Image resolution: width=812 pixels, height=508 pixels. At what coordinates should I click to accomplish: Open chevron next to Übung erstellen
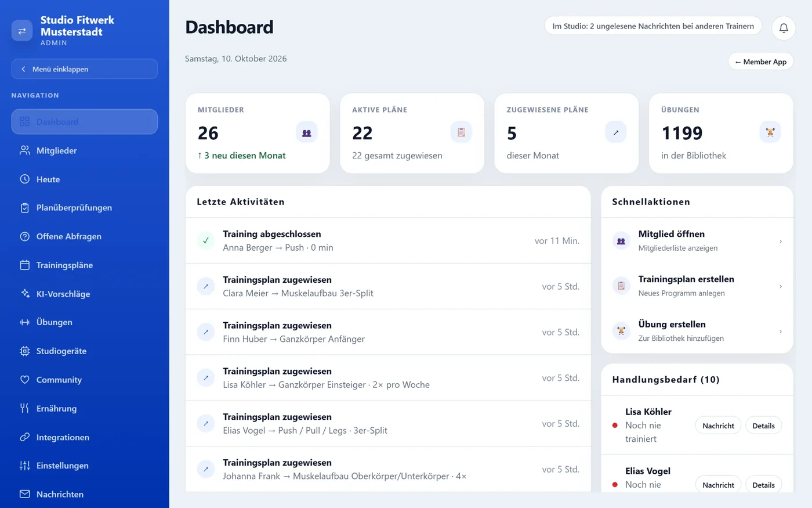click(x=781, y=332)
